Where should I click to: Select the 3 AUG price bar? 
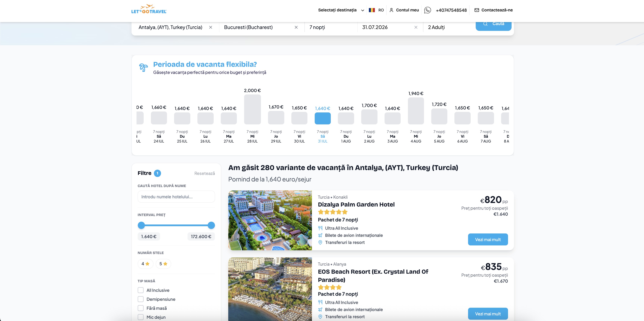coord(392,118)
